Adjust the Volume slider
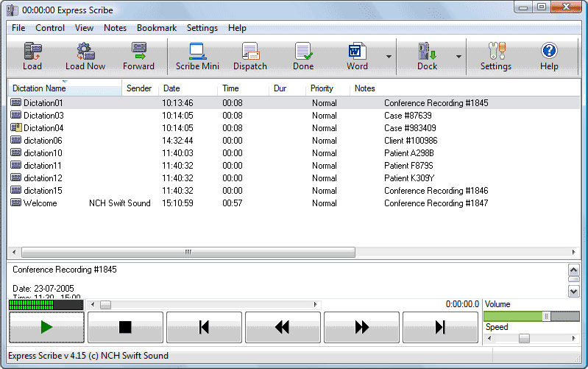The height and width of the screenshot is (369, 588). [546, 316]
